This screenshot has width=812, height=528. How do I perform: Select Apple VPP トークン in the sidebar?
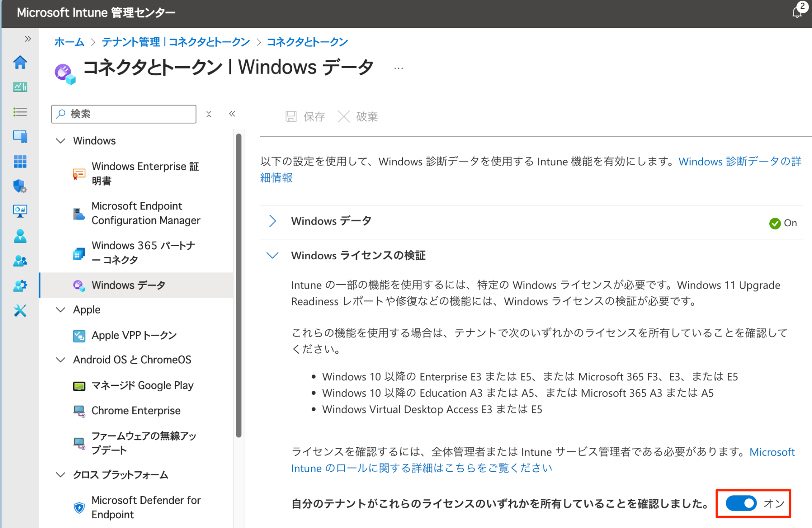pyautogui.click(x=134, y=335)
